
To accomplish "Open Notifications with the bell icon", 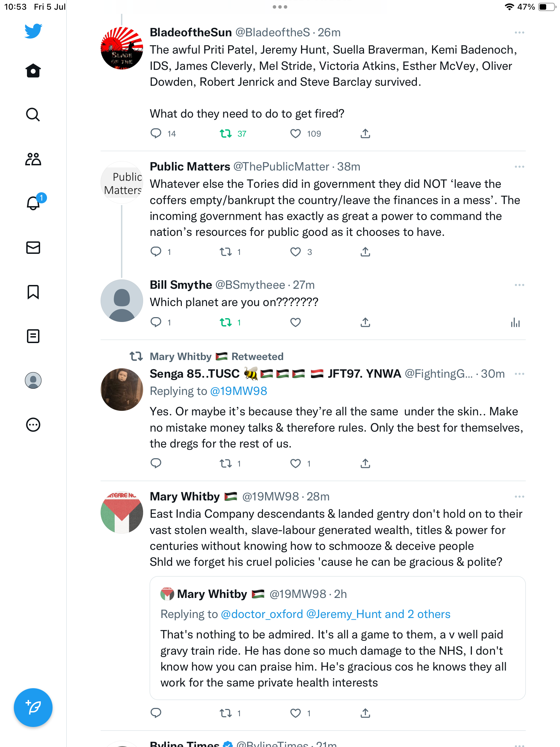I will pos(34,203).
